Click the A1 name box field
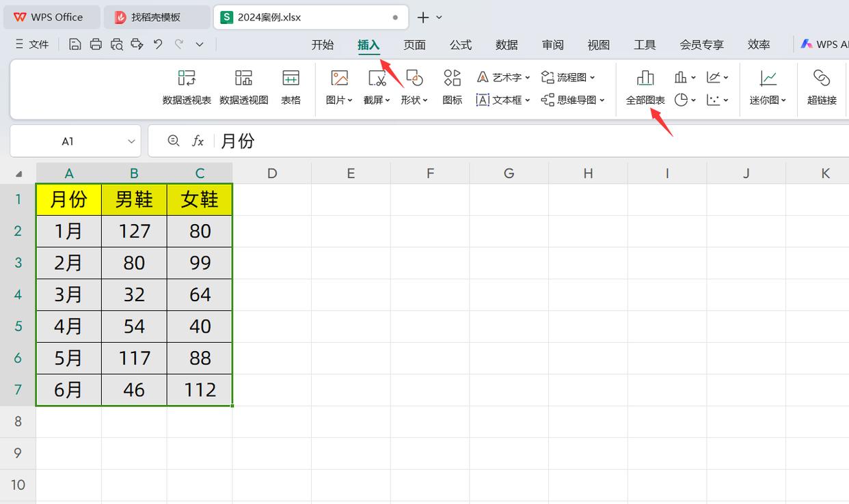This screenshot has width=849, height=504. coord(68,141)
